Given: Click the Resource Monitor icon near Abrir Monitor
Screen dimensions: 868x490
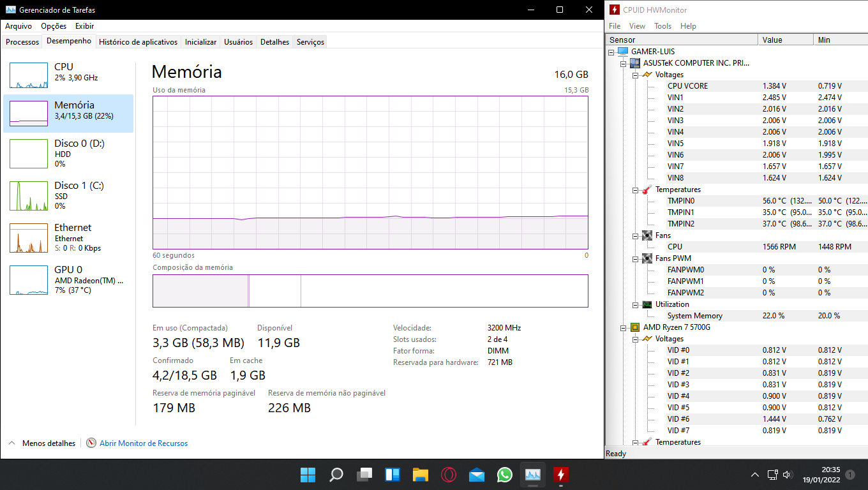Looking at the screenshot, I should 91,443.
